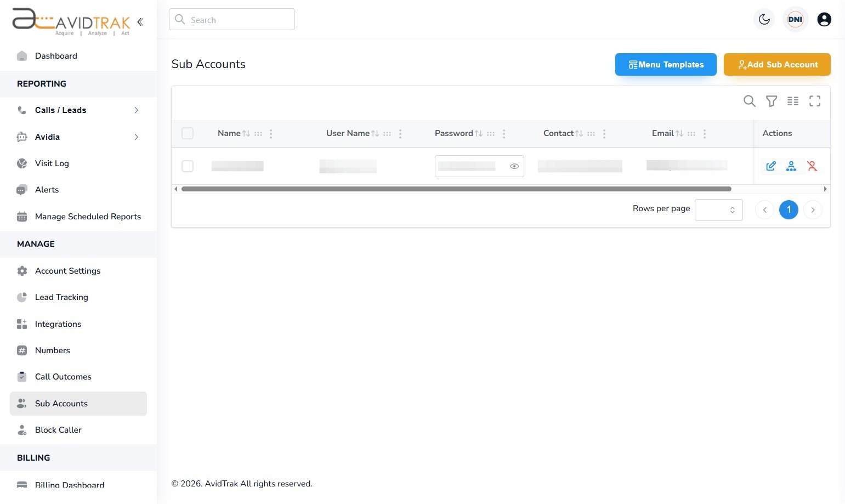Show password with the eye icon
This screenshot has height=504, width=845.
pyautogui.click(x=514, y=166)
